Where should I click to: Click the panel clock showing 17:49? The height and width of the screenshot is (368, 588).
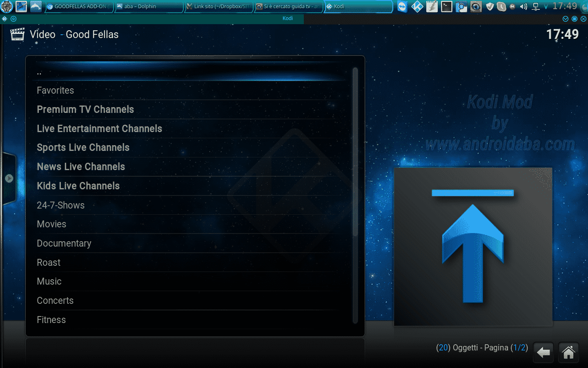pyautogui.click(x=565, y=6)
